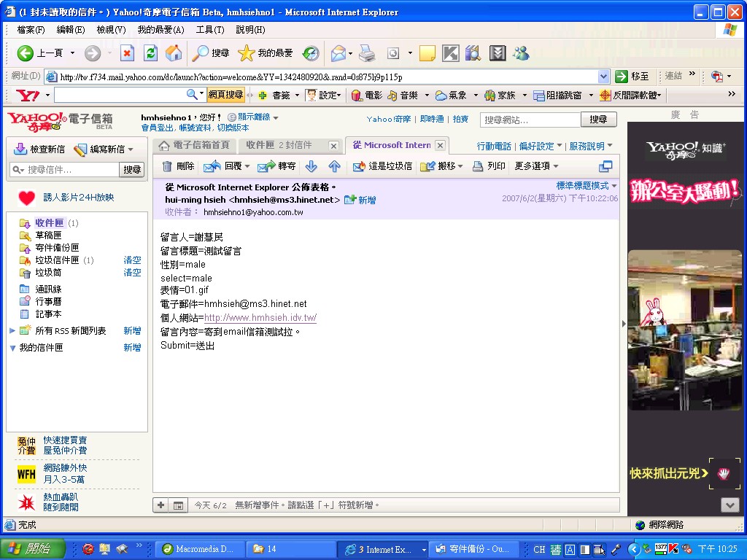Viewport: 747px width, 560px height.
Task: Mark this message as spam
Action: (x=382, y=166)
